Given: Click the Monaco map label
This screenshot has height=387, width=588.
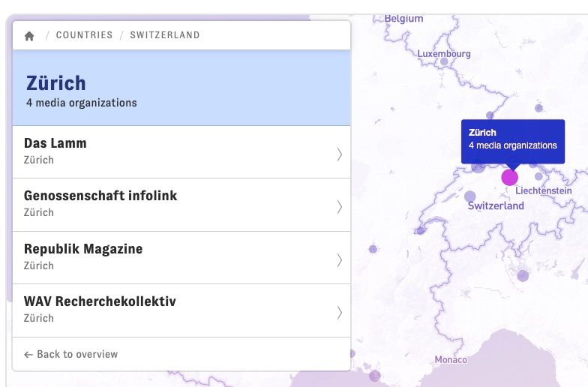Looking at the screenshot, I should [451, 360].
